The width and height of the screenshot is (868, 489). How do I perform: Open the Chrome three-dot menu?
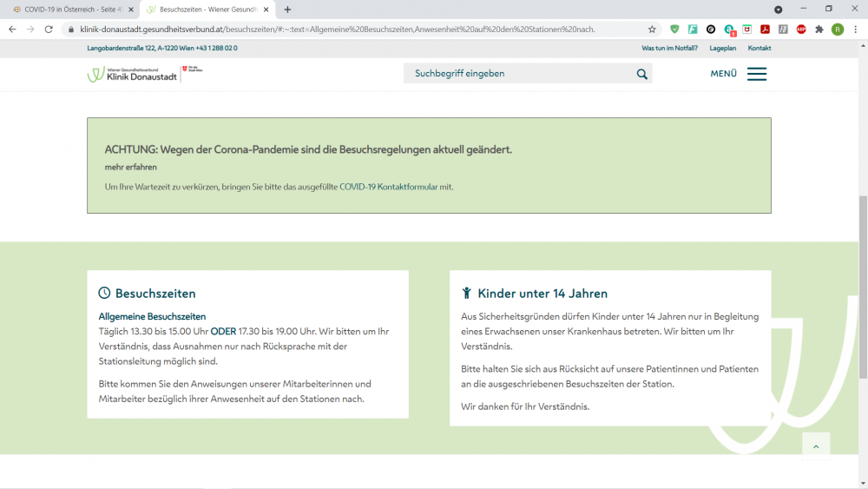point(854,29)
